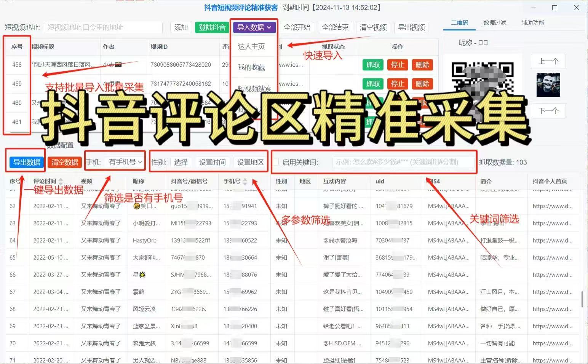This screenshot has width=588, height=364.
Task: Click 抓取 button for row 458
Action: [x=372, y=65]
